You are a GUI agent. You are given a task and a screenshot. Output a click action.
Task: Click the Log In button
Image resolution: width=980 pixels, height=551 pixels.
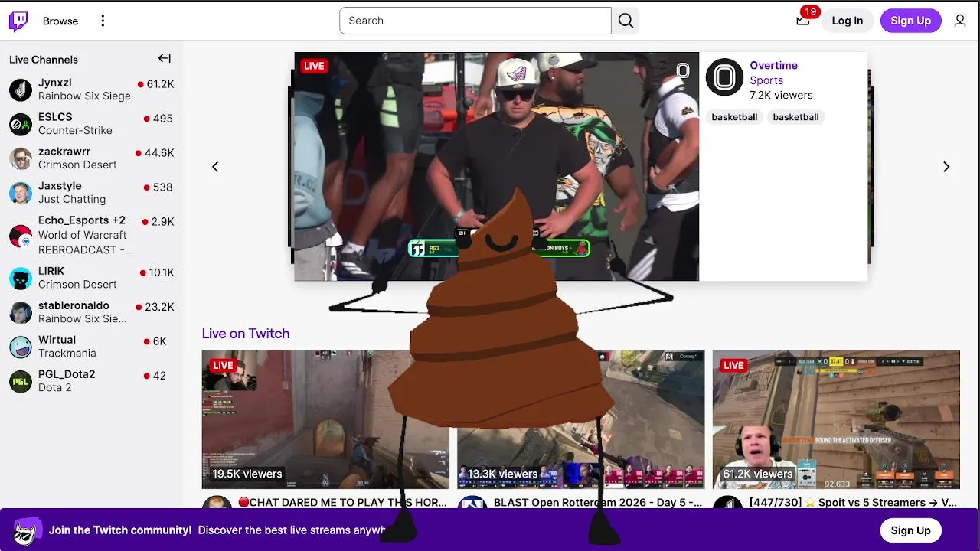848,21
